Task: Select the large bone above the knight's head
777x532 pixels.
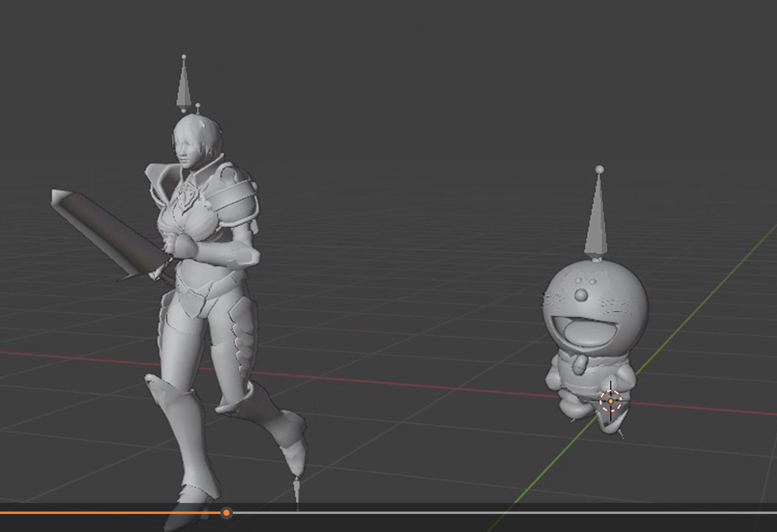Action: (x=184, y=84)
